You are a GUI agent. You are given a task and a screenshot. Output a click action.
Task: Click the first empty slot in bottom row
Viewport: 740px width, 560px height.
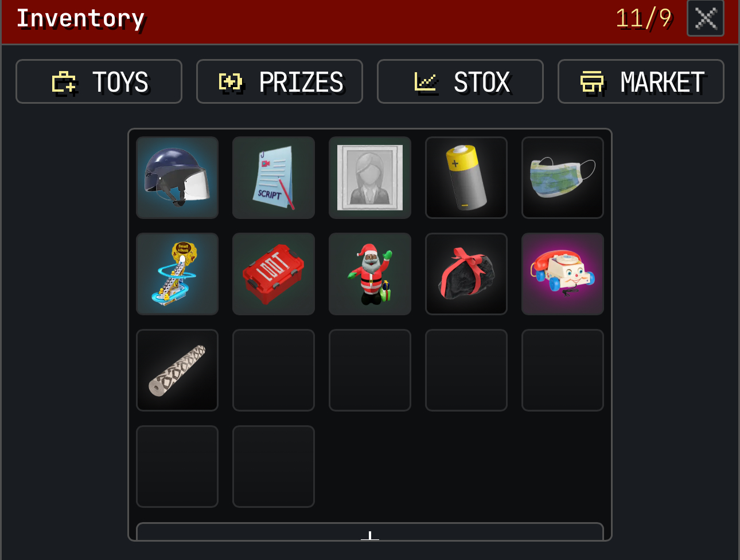point(177,467)
